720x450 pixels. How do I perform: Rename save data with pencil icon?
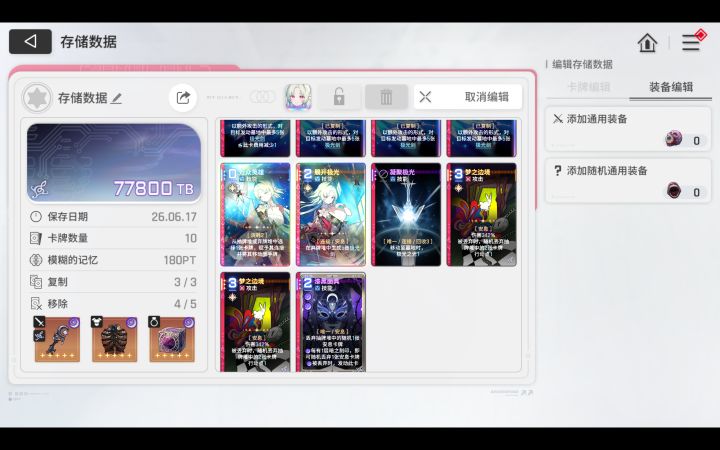(117, 98)
